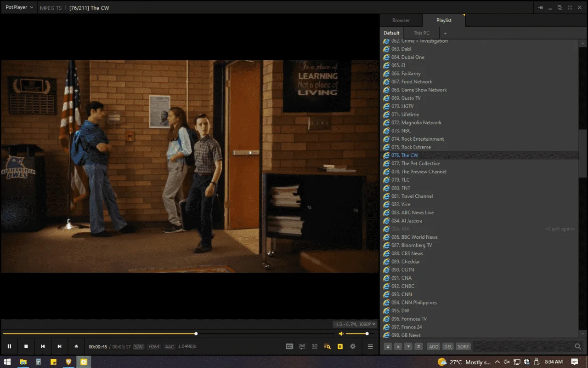Open the control panel gear icon
This screenshot has width=588, height=368.
353,346
